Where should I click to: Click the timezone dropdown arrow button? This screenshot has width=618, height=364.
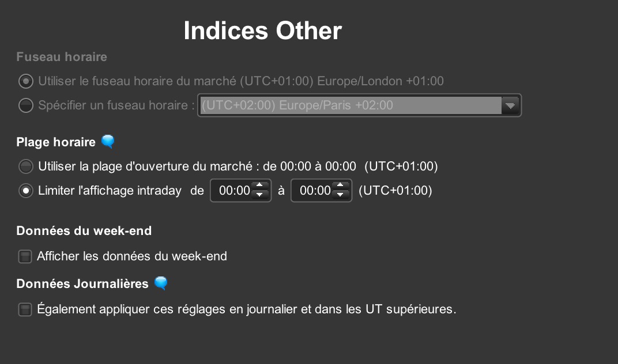(x=510, y=105)
